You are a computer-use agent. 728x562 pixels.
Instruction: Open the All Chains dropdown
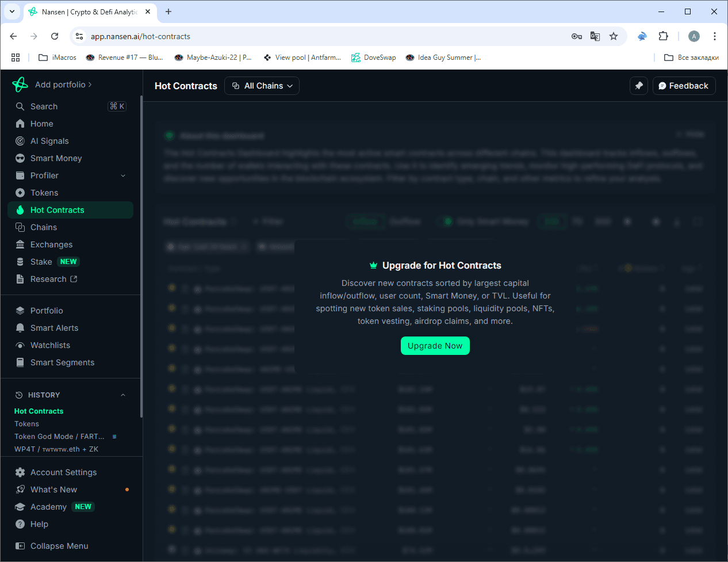click(262, 86)
